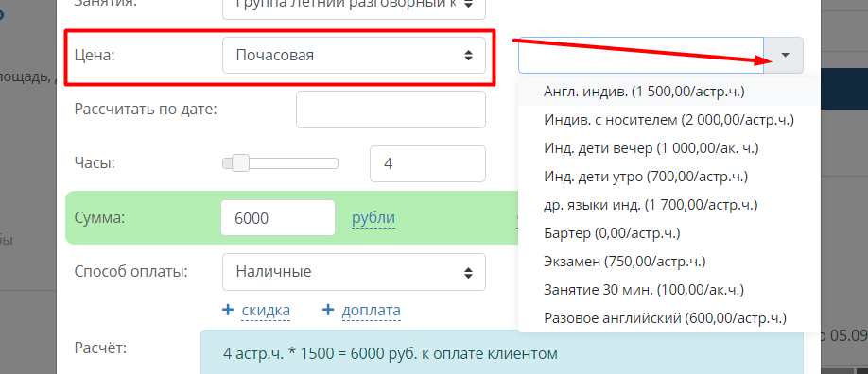This screenshot has width=868, height=374.
Task: Click the Способ оплаты label
Action: [x=130, y=272]
